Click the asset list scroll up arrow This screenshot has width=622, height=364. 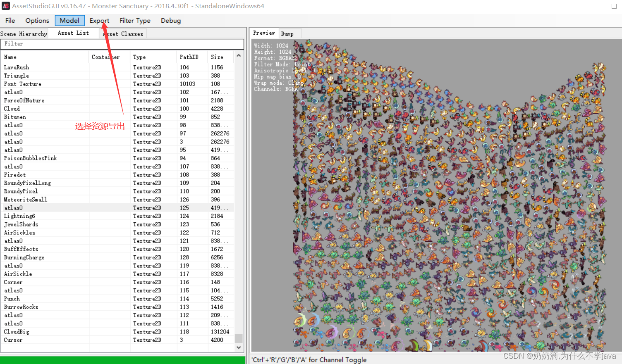(239, 55)
